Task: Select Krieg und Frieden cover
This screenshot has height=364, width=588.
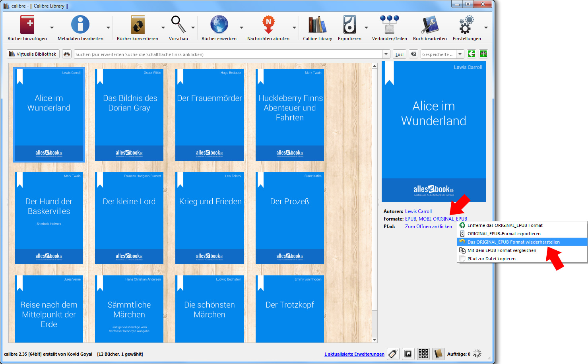Action: (210, 218)
